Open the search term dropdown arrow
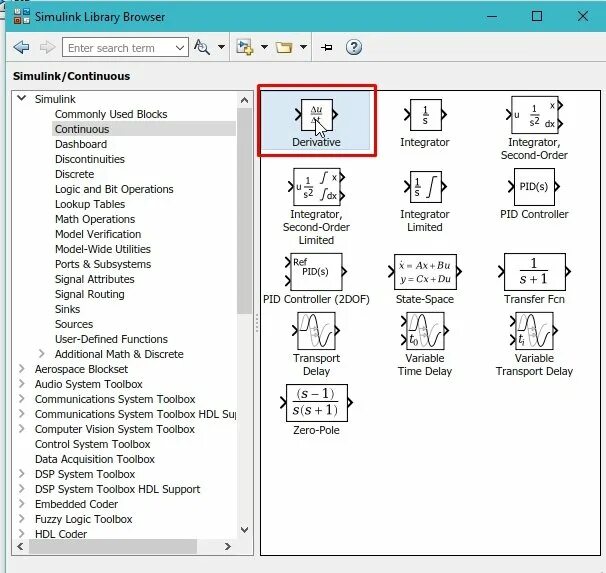The width and height of the screenshot is (606, 573). click(x=179, y=48)
